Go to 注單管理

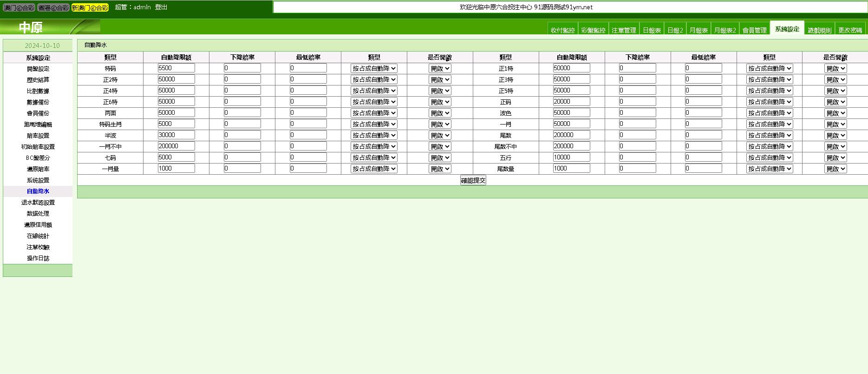(x=624, y=30)
